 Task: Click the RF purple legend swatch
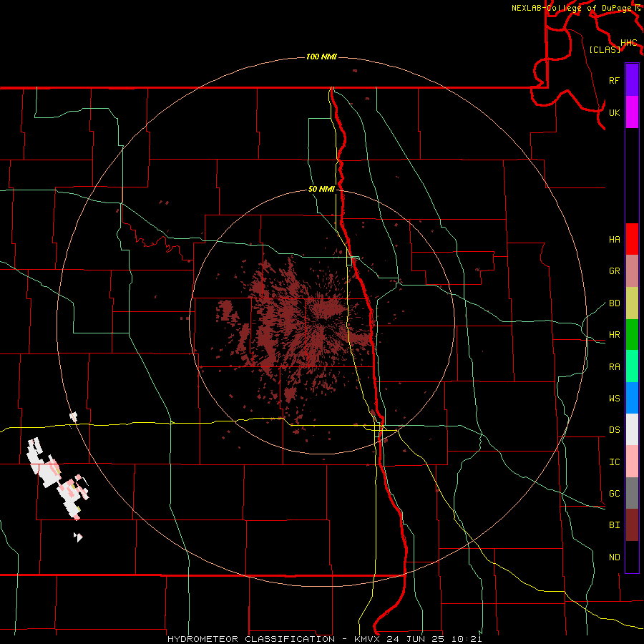(632, 80)
